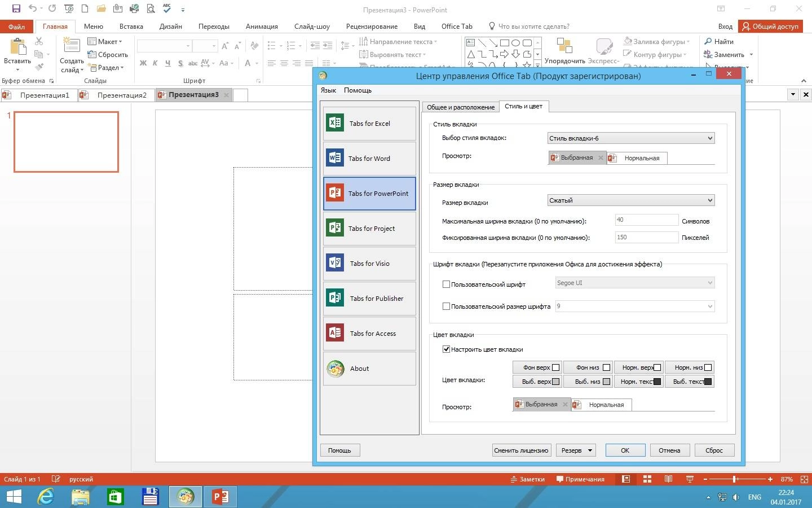
Task: Apply bold with the Ж button
Action: click(x=143, y=63)
